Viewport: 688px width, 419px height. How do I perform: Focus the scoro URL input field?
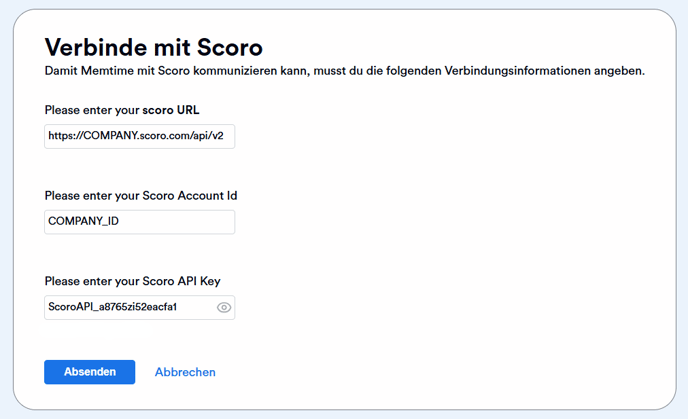(140, 136)
